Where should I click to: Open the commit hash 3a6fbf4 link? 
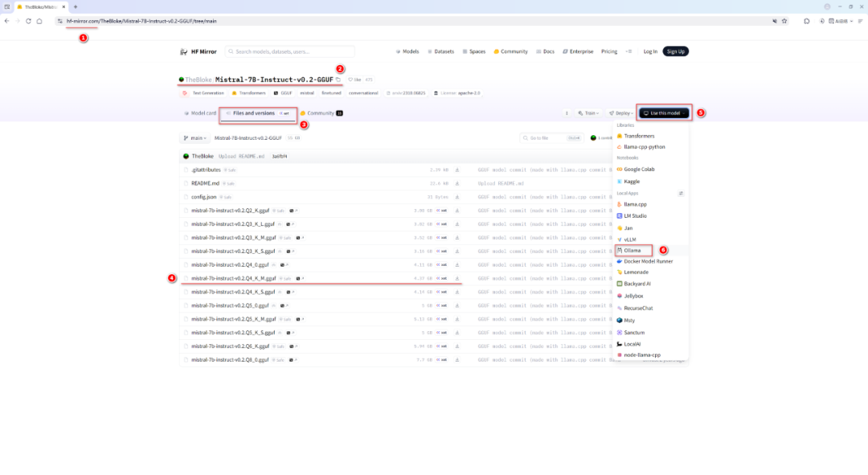280,157
